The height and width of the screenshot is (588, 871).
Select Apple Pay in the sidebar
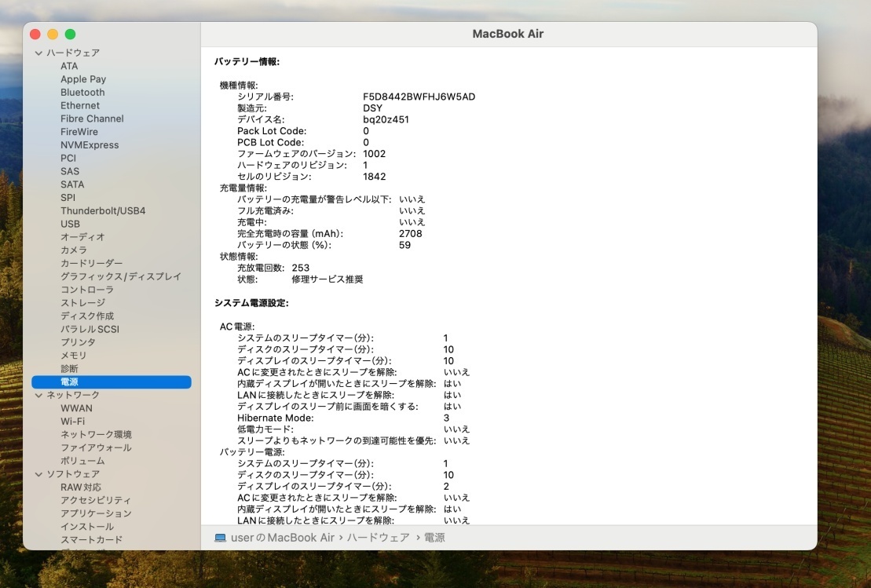click(82, 79)
